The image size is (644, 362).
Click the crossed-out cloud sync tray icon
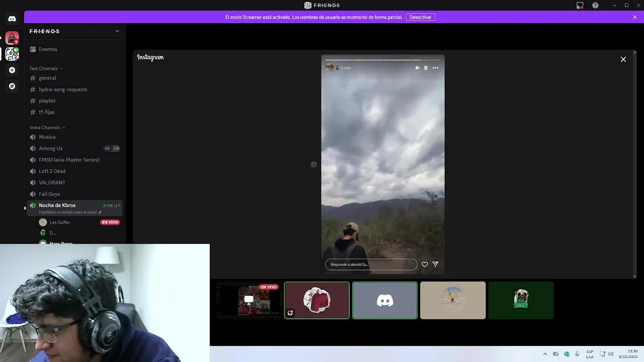pos(556,354)
